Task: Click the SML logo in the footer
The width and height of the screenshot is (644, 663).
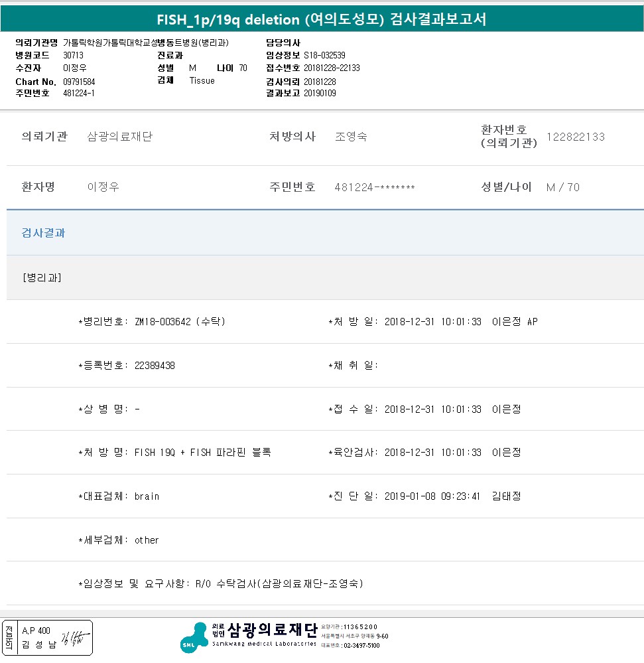Action: pos(194,638)
